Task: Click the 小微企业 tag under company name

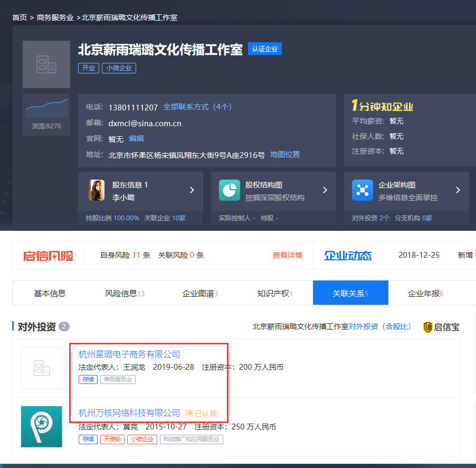Action: [119, 68]
